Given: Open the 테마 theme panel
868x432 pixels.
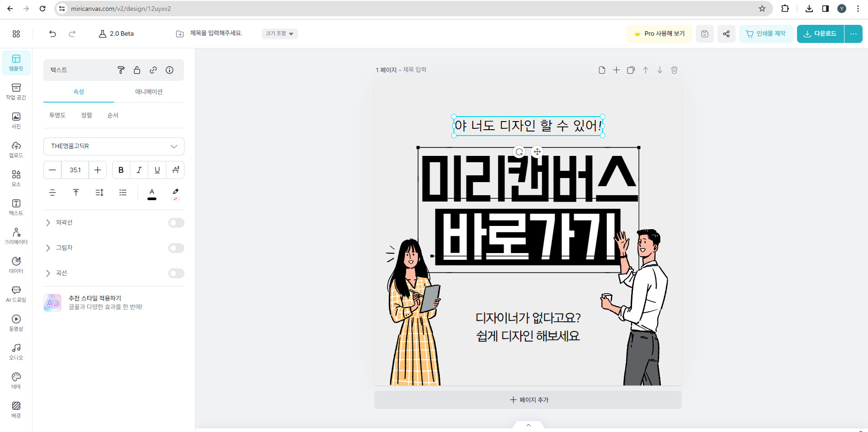Looking at the screenshot, I should pos(16,381).
